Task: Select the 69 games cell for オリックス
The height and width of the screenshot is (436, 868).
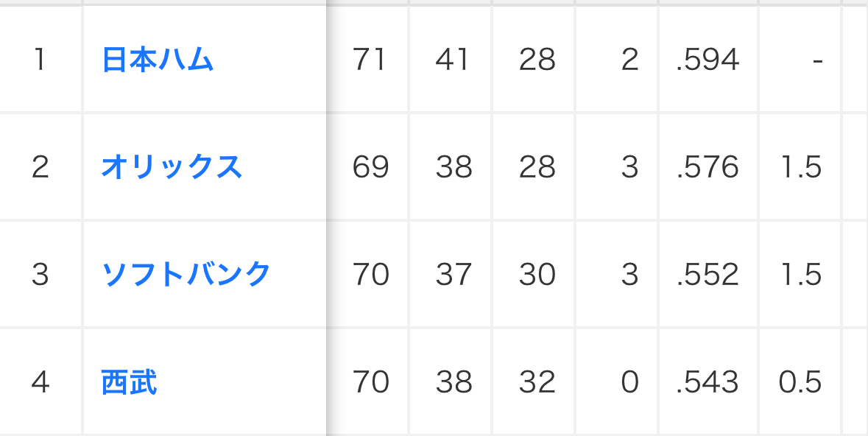Action: tap(370, 167)
